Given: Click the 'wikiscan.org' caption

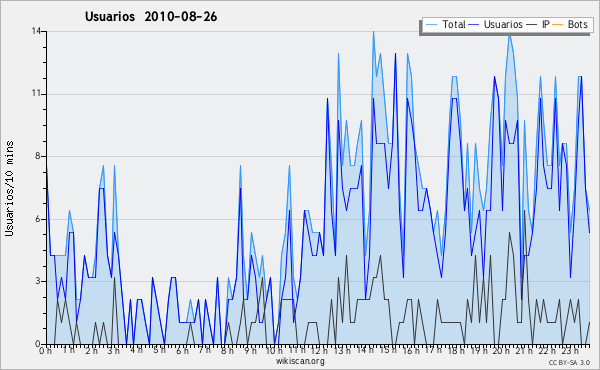Looking at the screenshot, I should tap(300, 361).
